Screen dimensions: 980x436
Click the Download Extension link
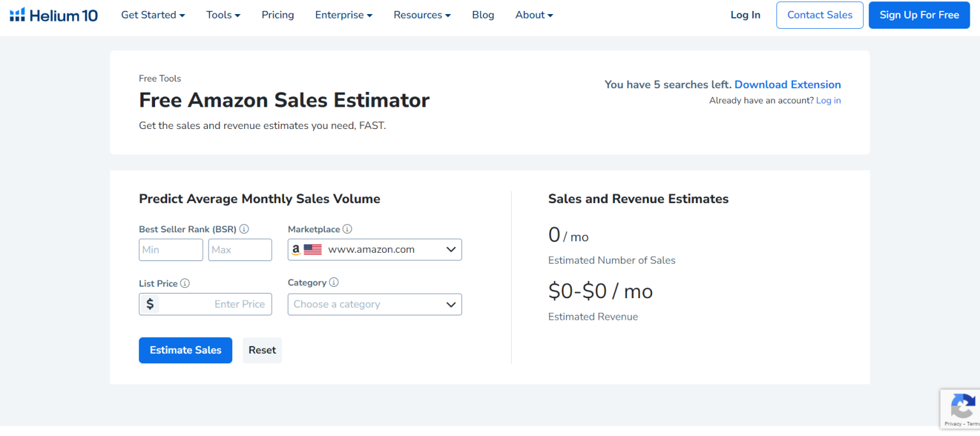pos(787,84)
